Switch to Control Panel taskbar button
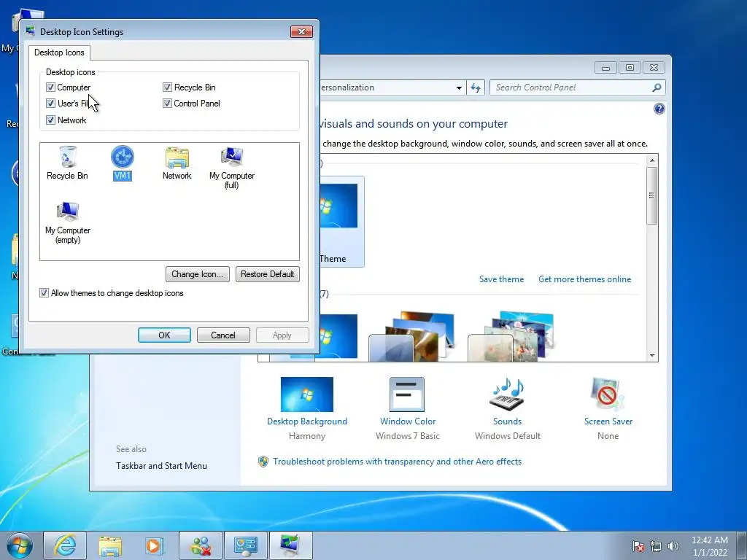 click(x=246, y=545)
